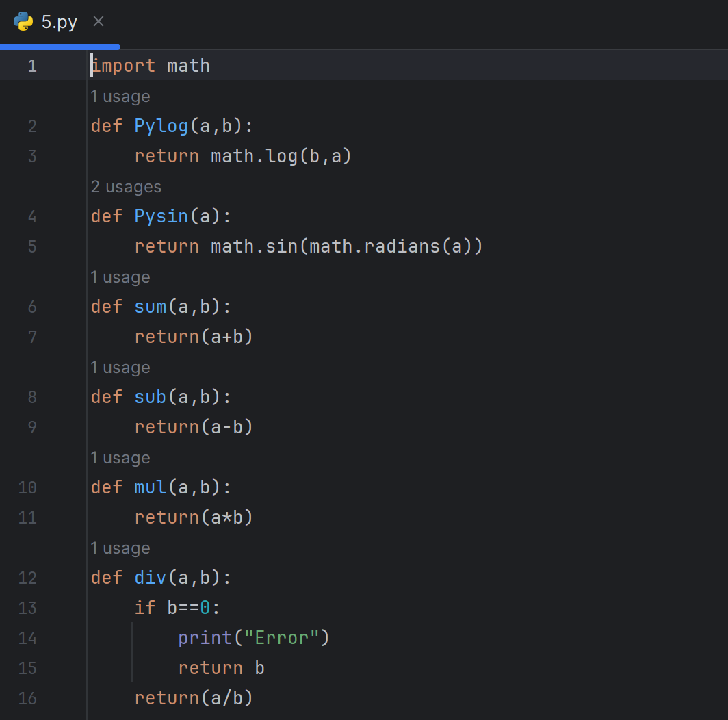This screenshot has width=728, height=720.
Task: Click the '1 usage' hint above def mul
Action: pyautogui.click(x=120, y=458)
